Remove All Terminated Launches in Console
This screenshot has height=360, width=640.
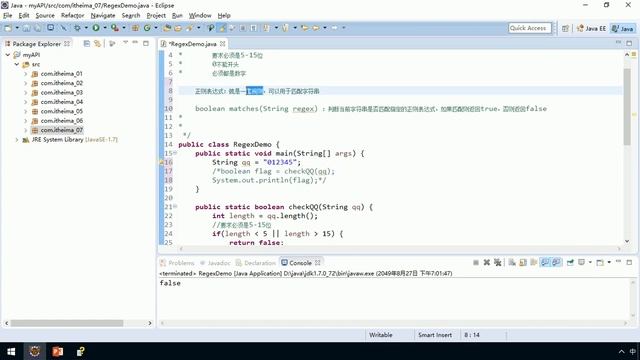click(x=498, y=262)
